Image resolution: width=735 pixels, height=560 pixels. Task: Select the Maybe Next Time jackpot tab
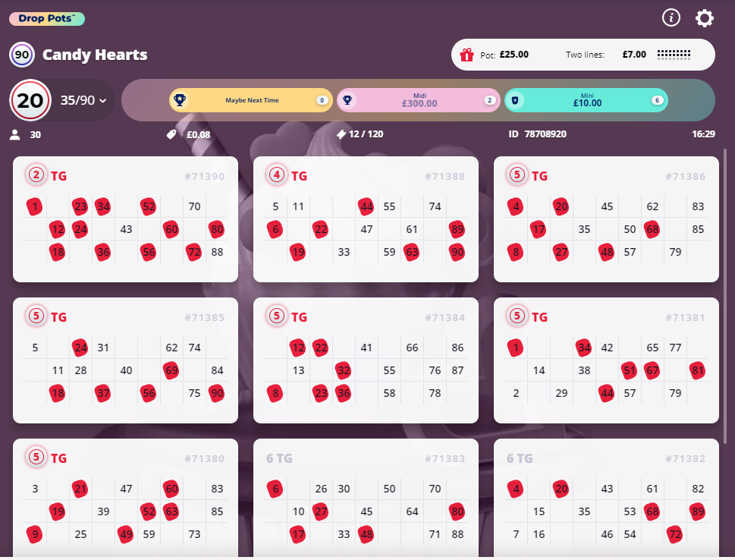pyautogui.click(x=250, y=100)
